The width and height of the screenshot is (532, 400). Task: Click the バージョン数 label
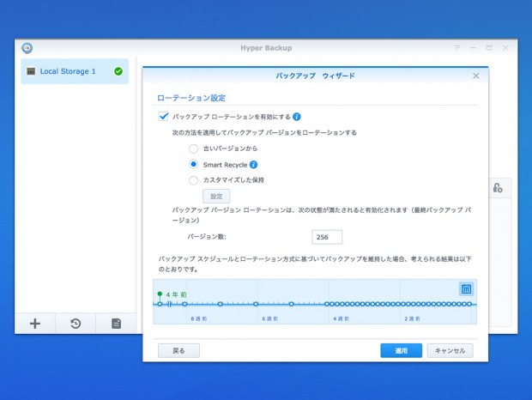[207, 237]
